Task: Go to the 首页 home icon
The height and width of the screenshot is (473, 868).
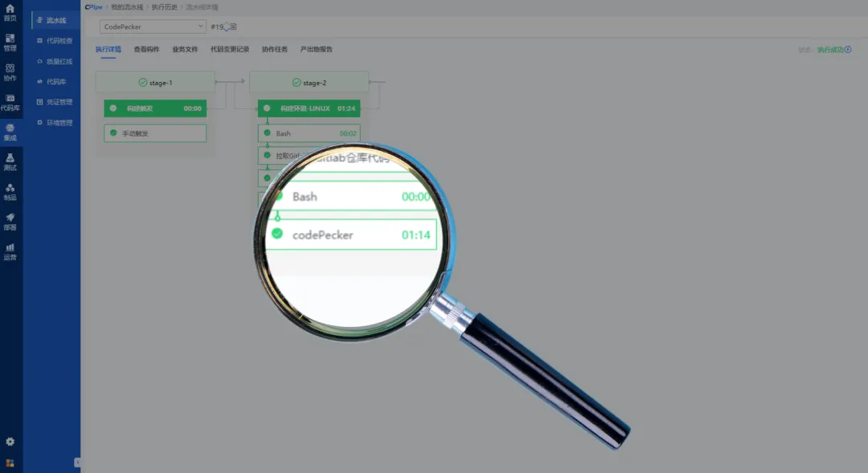Action: point(10,9)
